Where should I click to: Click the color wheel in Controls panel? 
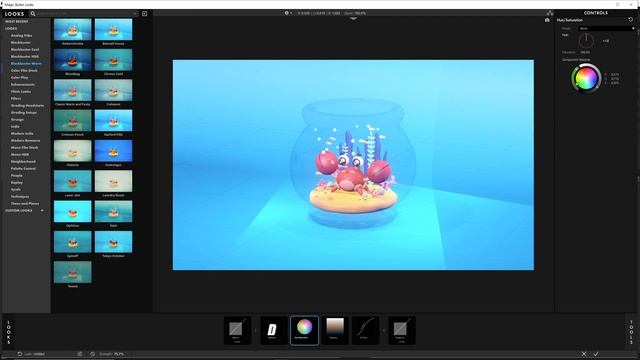tap(586, 78)
